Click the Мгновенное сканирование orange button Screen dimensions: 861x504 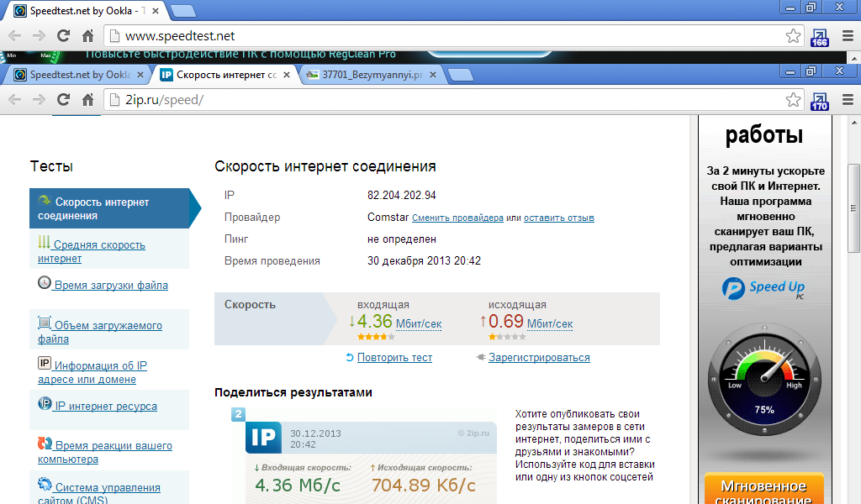click(763, 489)
